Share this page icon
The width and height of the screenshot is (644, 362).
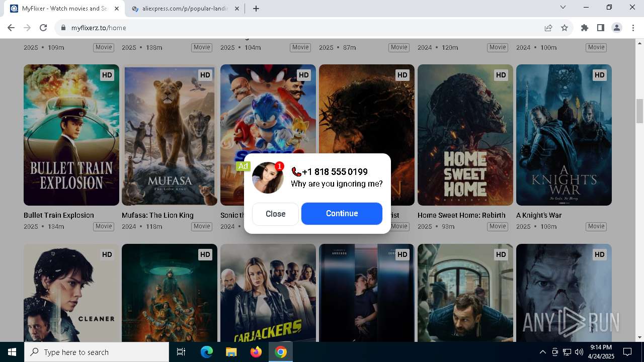548,28
